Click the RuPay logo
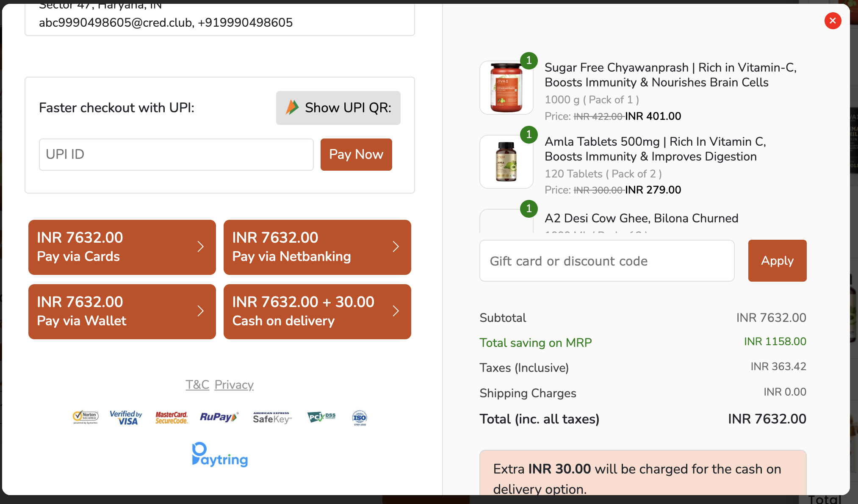 pos(219,417)
